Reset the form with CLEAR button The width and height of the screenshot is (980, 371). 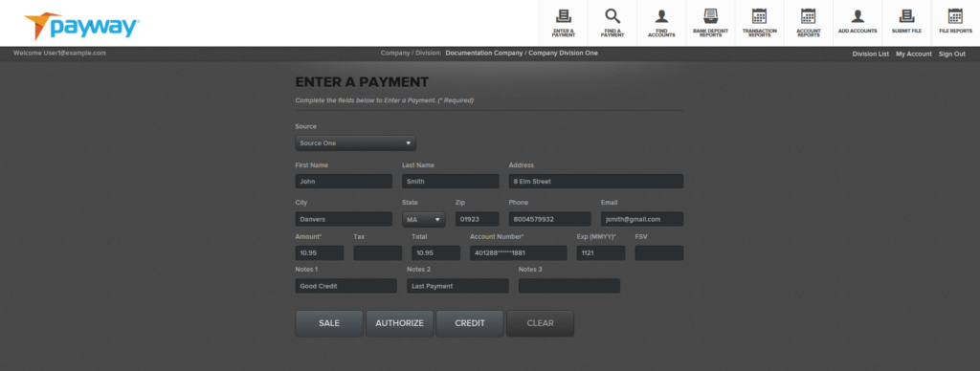coord(540,323)
